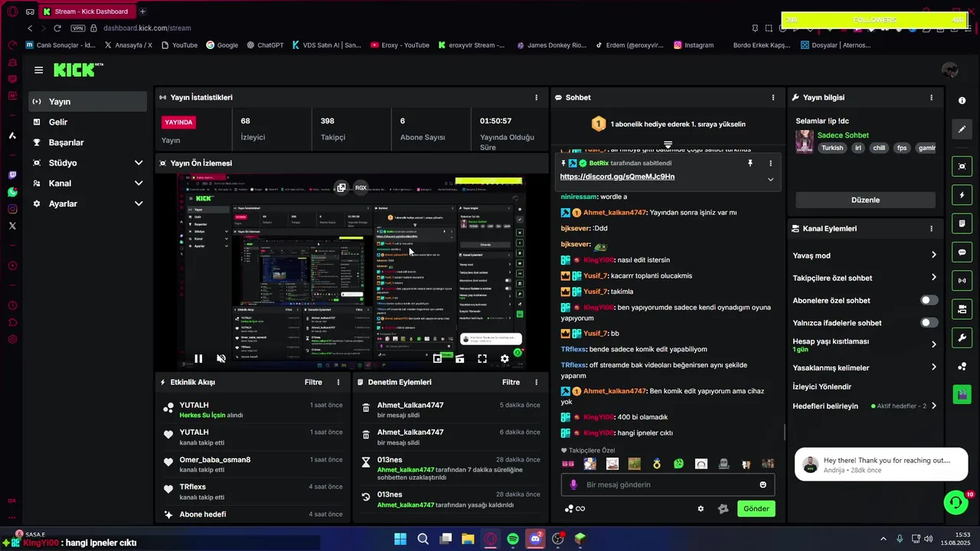
Task: Enter fullscreen on stream preview
Action: 482,358
